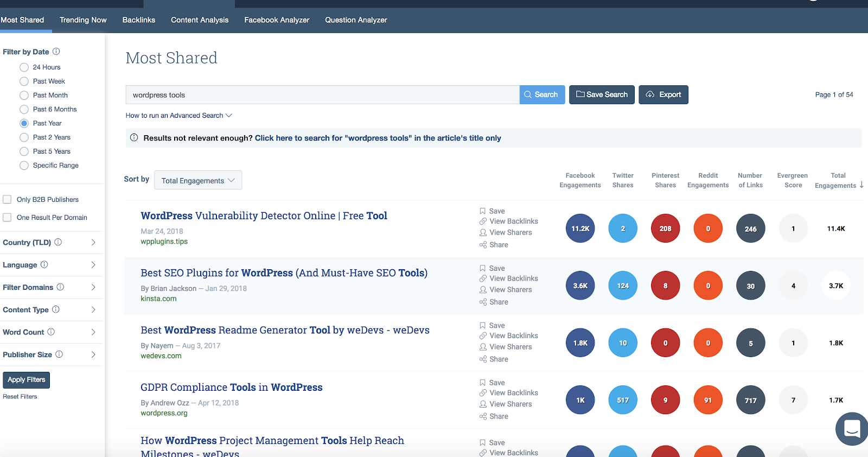Click link to search article's title only
This screenshot has width=868, height=457.
click(x=378, y=138)
